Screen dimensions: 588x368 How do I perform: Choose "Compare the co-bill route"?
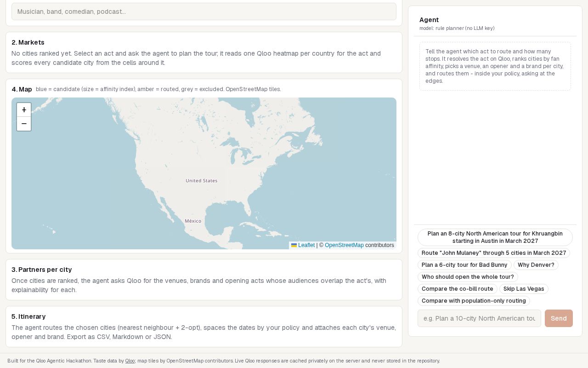[x=458, y=289]
